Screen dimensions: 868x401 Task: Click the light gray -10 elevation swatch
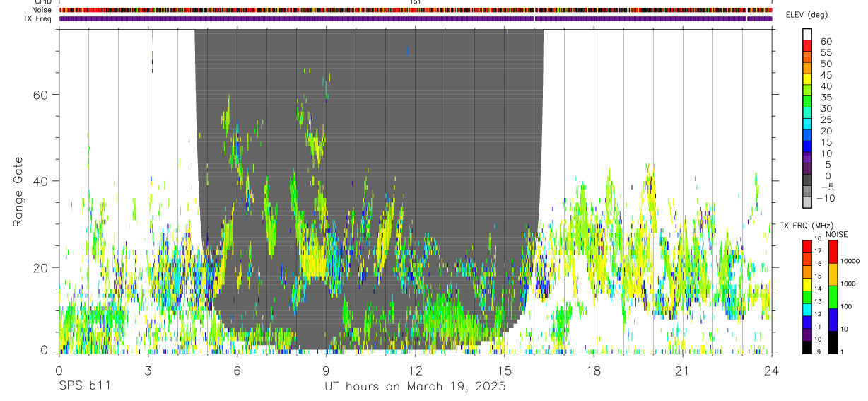click(807, 202)
